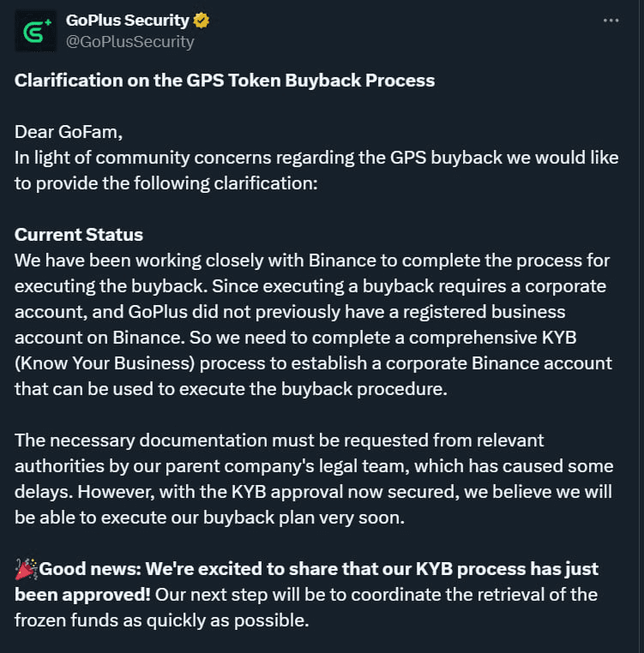Viewport: 644px width, 653px height.
Task: Click the gold verified badge
Action: pyautogui.click(x=202, y=21)
